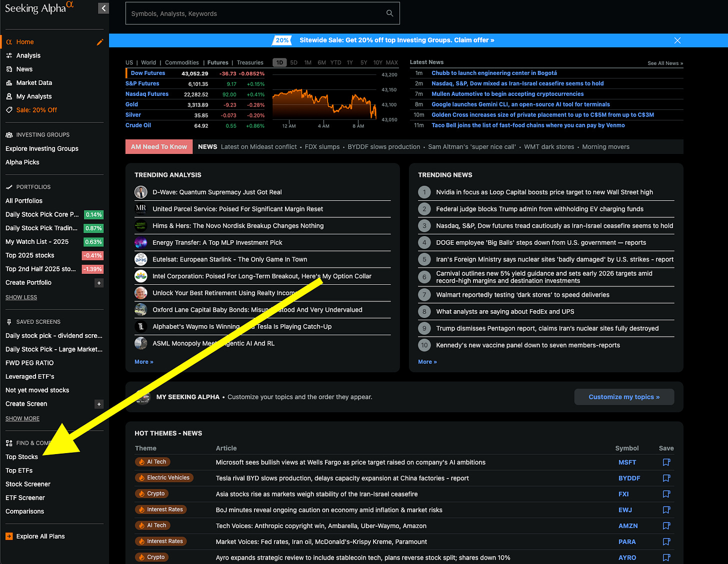Open the Top Stocks page
Viewport: 728px width, 564px height.
pyautogui.click(x=21, y=457)
